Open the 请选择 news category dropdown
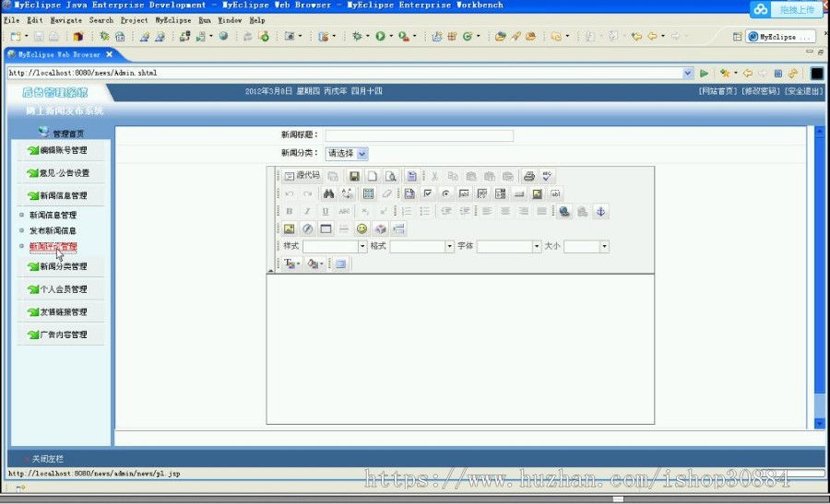The image size is (830, 504). 347,153
